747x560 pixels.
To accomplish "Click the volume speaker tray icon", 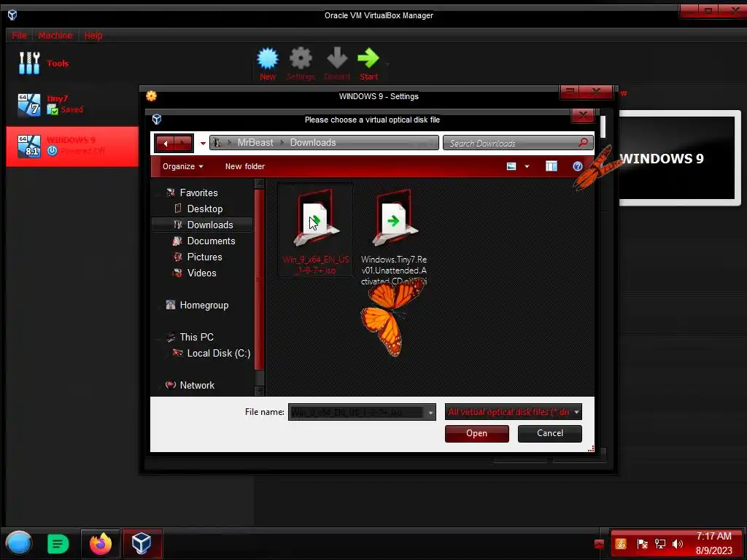I will tap(678, 544).
